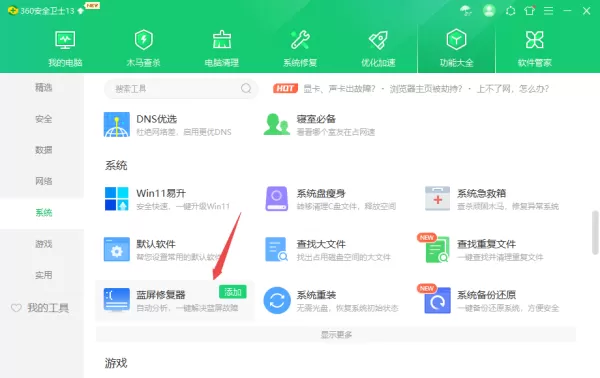Expand 显示更多 bar
Screen dimensions: 600x378
[336, 335]
